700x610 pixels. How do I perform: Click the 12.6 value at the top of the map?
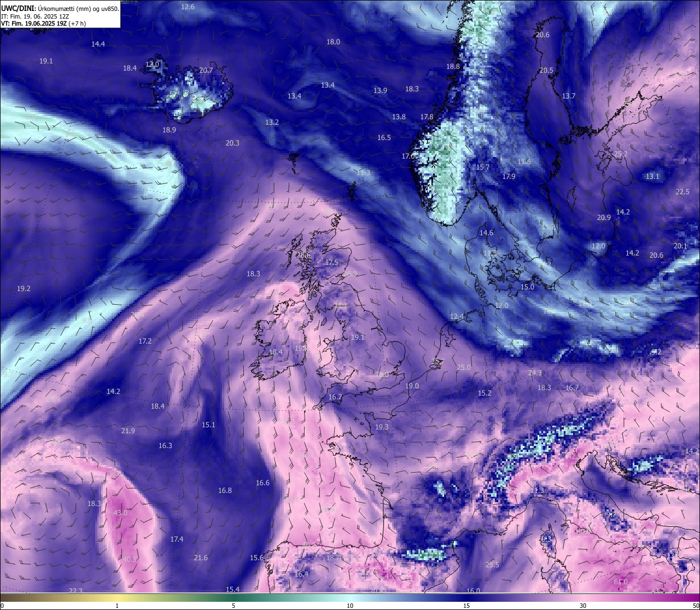[188, 7]
